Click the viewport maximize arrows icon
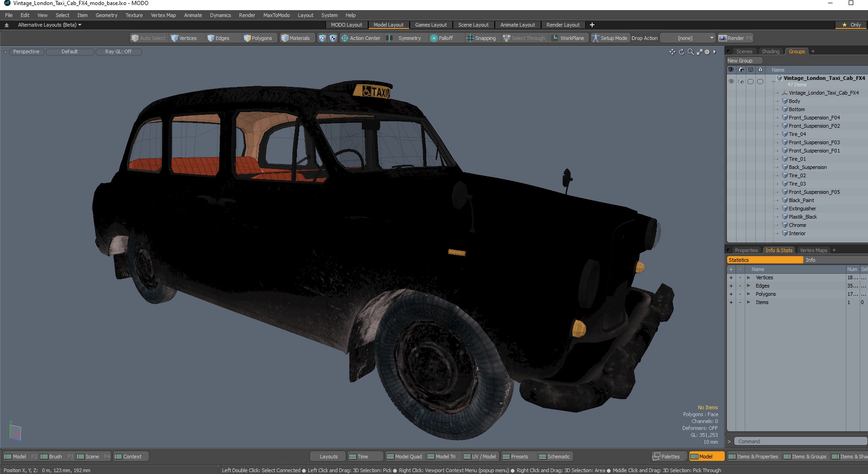Viewport: 868px width, 474px height. tap(699, 52)
